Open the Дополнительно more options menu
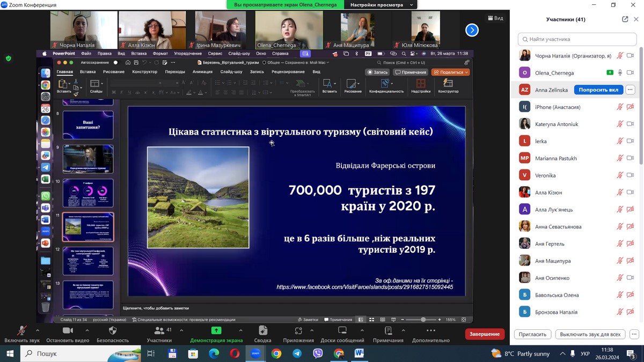Viewport: 644px width, 362px height. coord(431,331)
